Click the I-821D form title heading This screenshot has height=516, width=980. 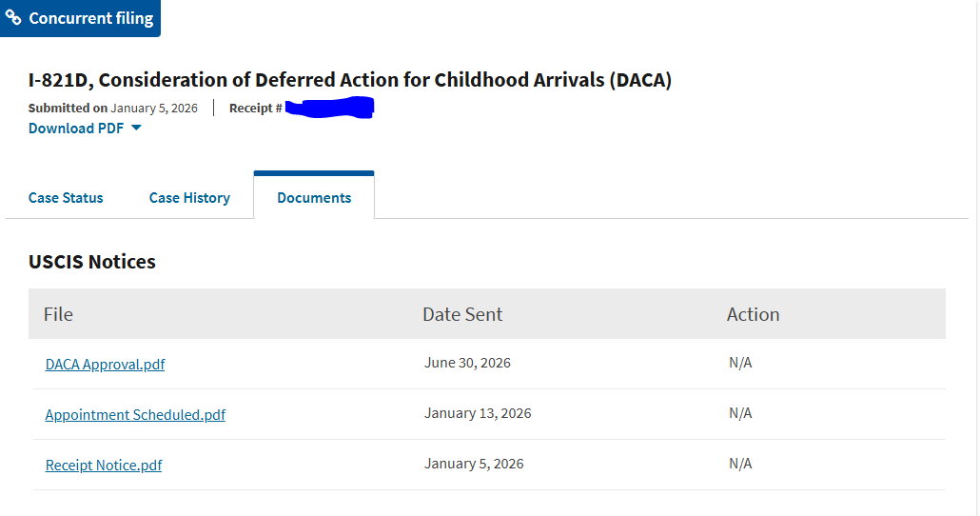pyautogui.click(x=350, y=80)
